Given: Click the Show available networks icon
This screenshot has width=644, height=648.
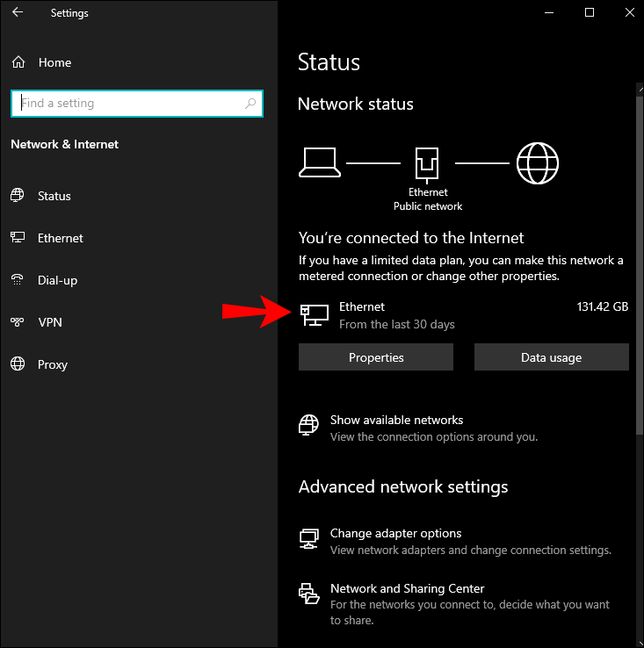Looking at the screenshot, I should pos(308,425).
